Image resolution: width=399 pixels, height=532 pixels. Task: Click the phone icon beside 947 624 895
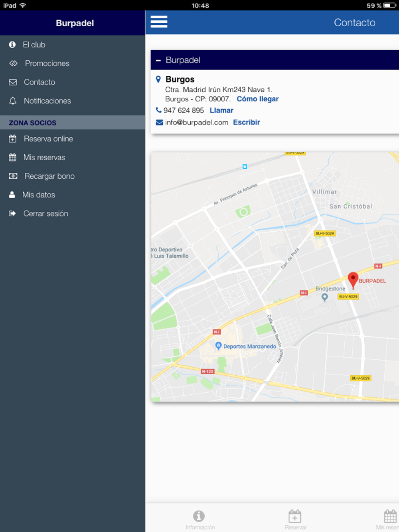point(159,110)
